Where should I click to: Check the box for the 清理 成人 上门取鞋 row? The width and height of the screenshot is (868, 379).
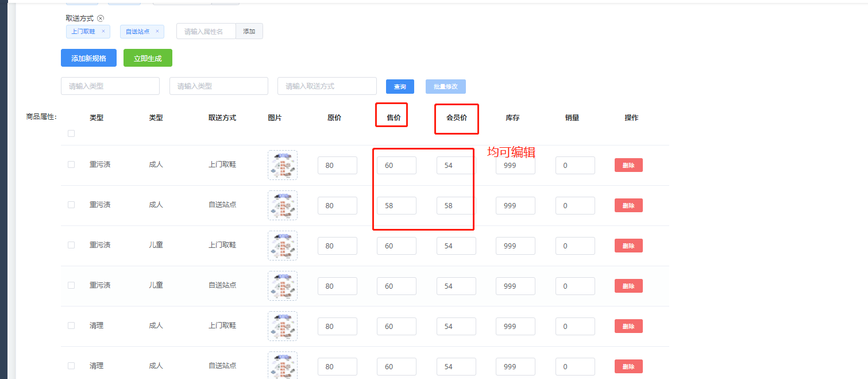pos(71,326)
